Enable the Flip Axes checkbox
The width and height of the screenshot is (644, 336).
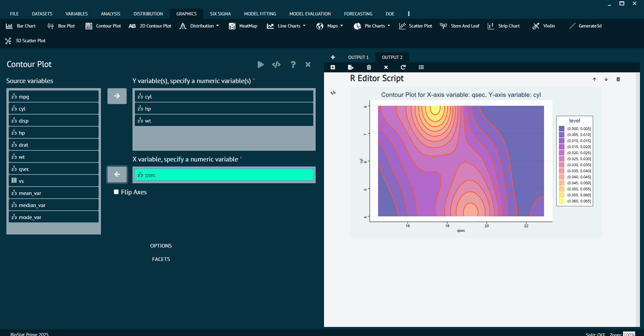(x=116, y=192)
